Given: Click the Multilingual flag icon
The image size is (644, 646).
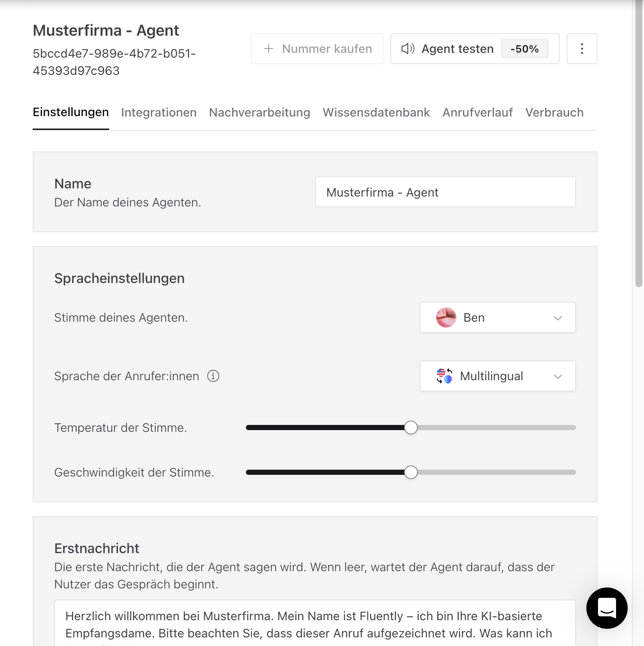Looking at the screenshot, I should (445, 376).
